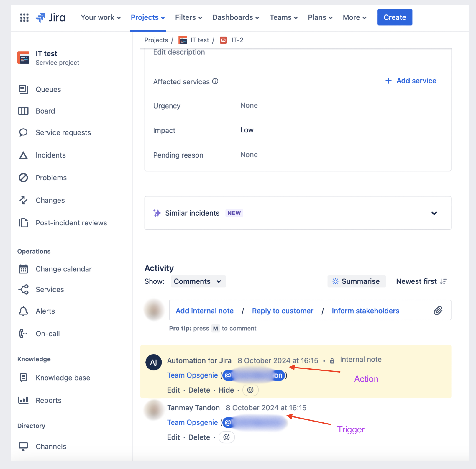Open the Plans dropdown
Screen dimensions: 476x469
pyautogui.click(x=320, y=17)
